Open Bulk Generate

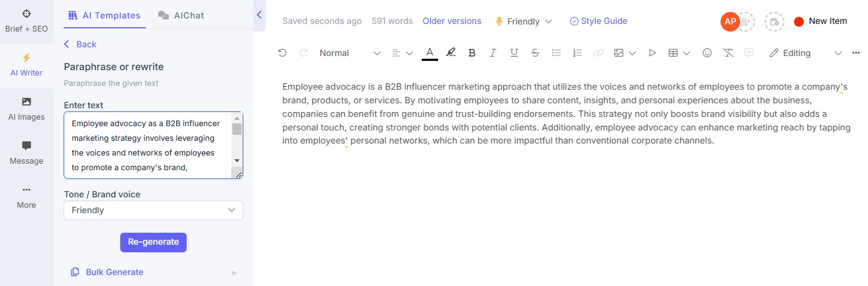tap(107, 272)
